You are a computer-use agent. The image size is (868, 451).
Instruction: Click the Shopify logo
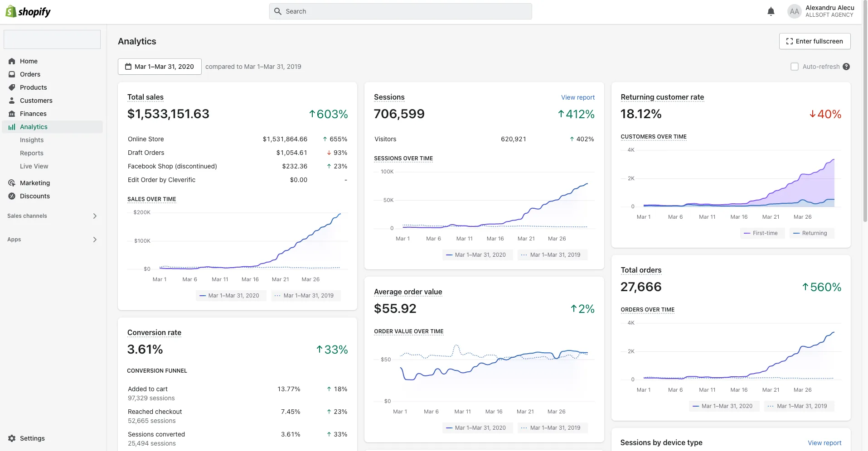click(x=28, y=11)
